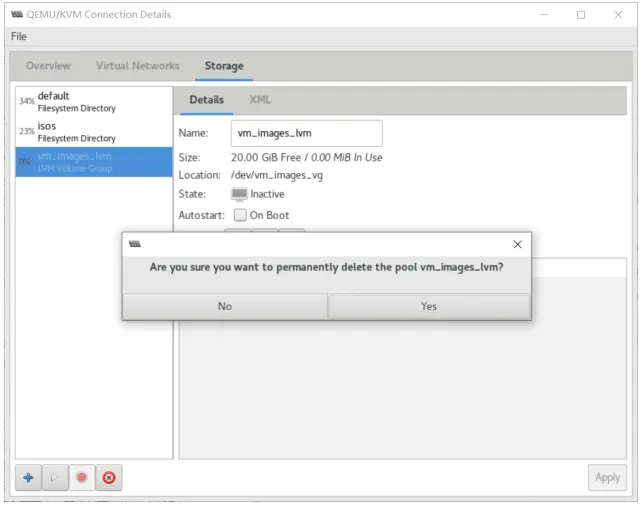Select the Storage tab
643x505 pixels.
pyautogui.click(x=224, y=66)
